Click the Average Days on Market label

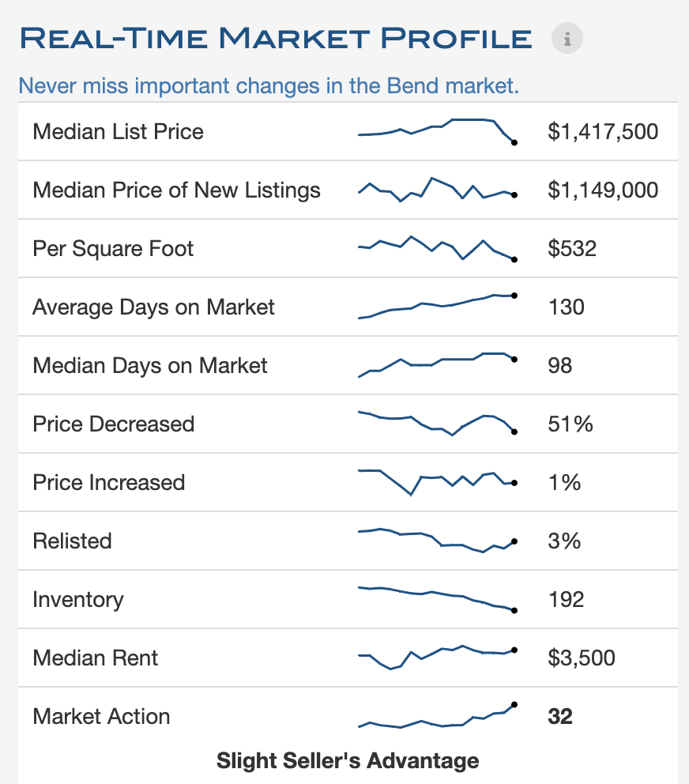153,307
